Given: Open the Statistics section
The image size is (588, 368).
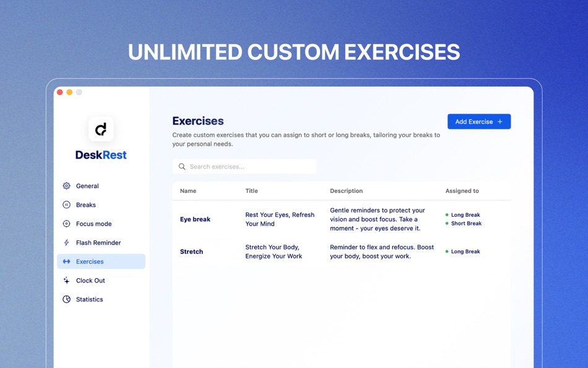Looking at the screenshot, I should click(102, 299).
